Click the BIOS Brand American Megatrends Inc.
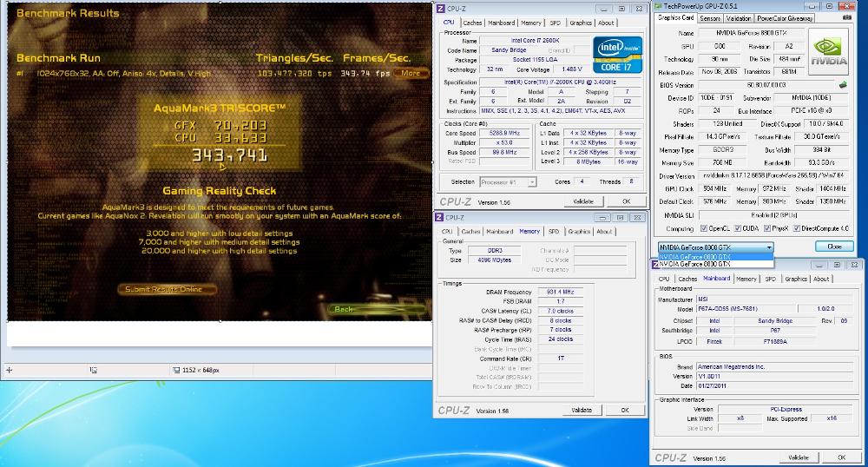 click(774, 366)
